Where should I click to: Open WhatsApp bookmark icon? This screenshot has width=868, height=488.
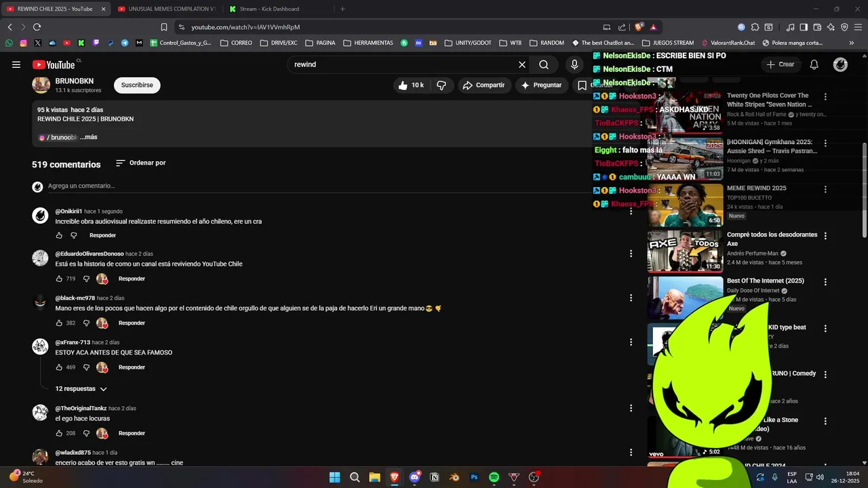[9, 43]
